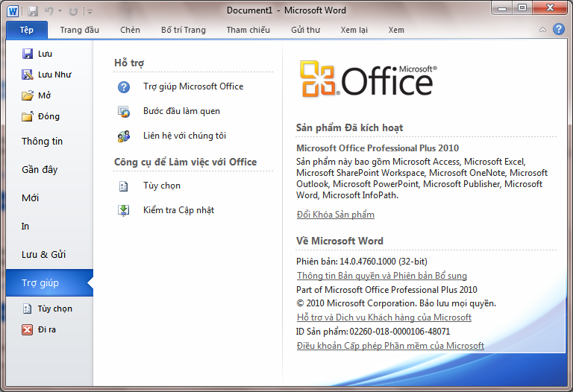
Task: Switch to the Trang đầu tab
Action: tap(79, 30)
